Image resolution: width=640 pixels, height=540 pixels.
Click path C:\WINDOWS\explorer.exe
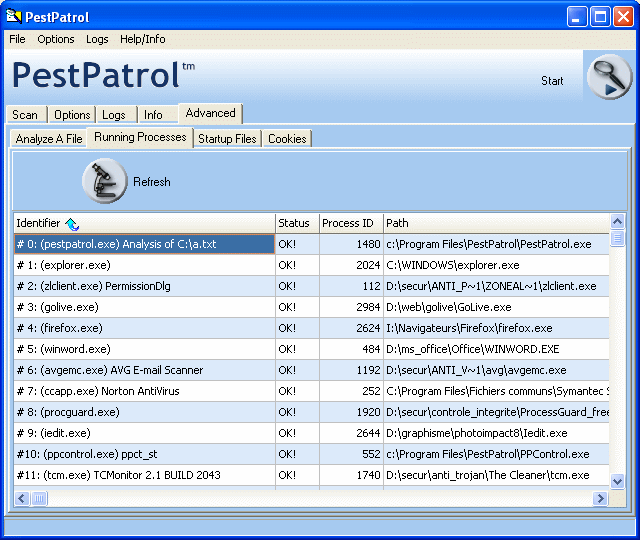coord(453,265)
